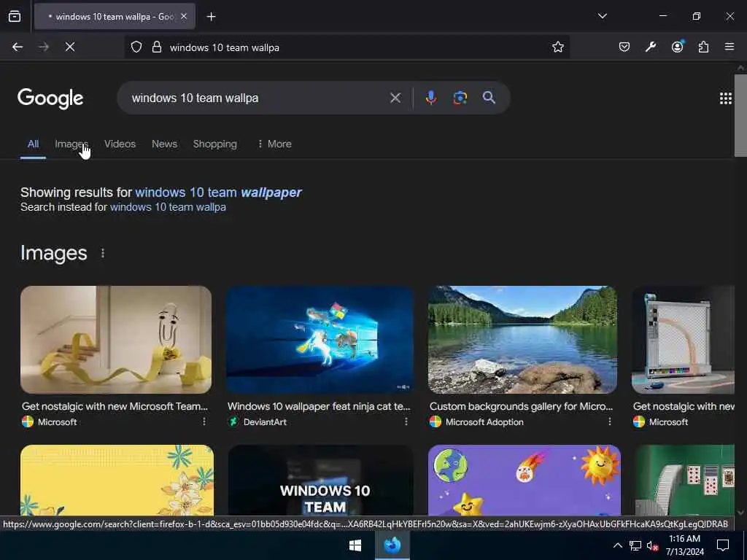The width and height of the screenshot is (747, 560).
Task: Close the windows 10 team wallpa tab
Action: 184,16
